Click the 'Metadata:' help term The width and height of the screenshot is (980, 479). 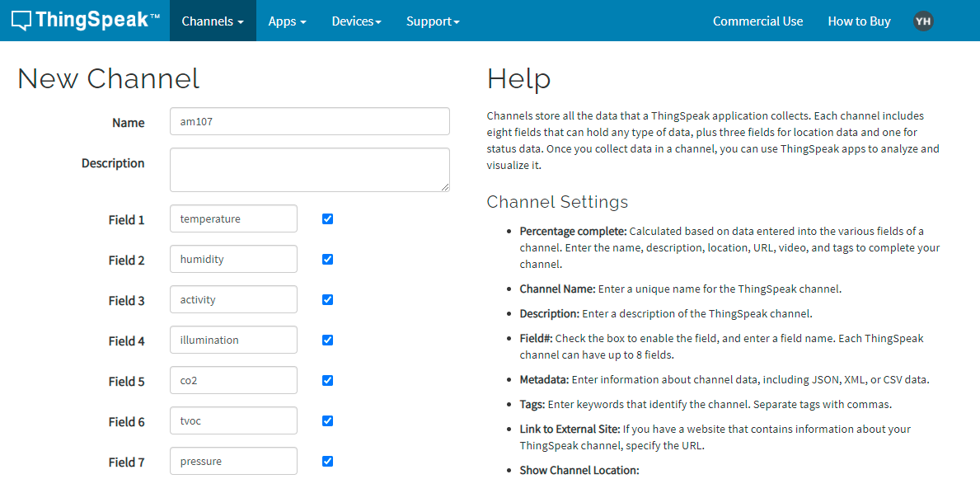pyautogui.click(x=544, y=379)
